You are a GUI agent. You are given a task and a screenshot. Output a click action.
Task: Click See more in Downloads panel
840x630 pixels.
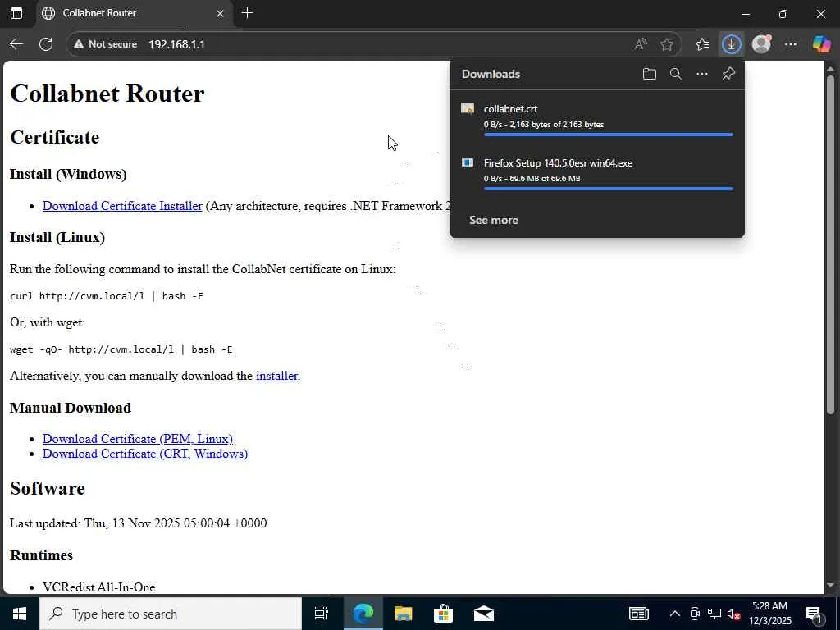(493, 220)
